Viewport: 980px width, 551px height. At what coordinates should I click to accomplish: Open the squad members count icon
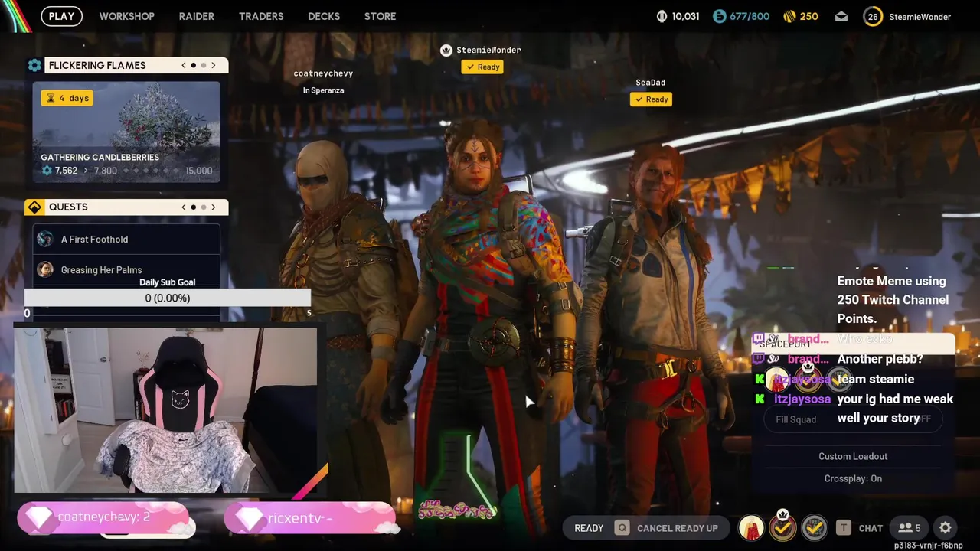coord(910,528)
